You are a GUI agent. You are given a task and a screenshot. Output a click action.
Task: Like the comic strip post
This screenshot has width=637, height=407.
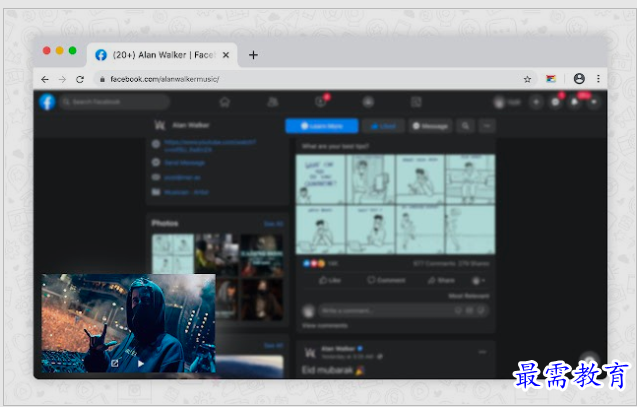tap(330, 280)
